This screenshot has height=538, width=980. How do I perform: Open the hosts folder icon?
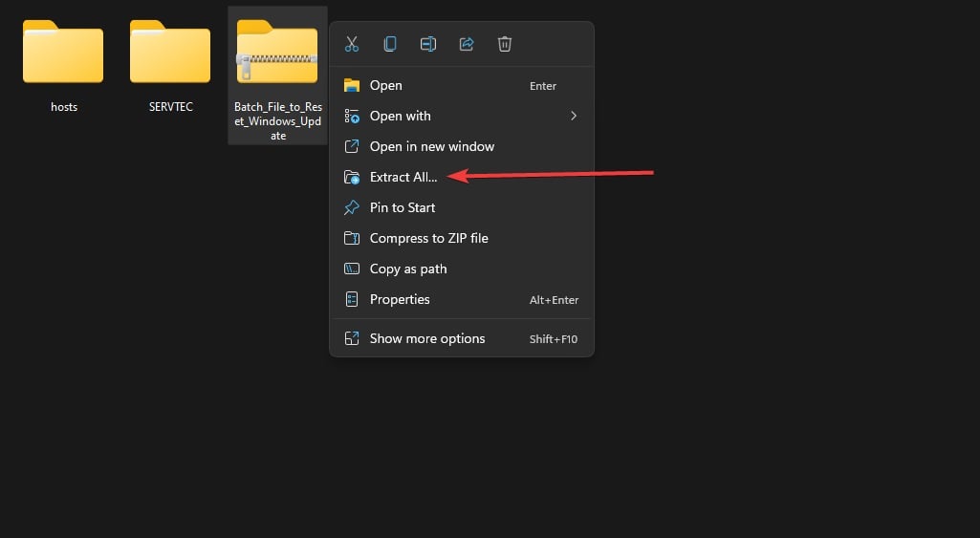(63, 53)
